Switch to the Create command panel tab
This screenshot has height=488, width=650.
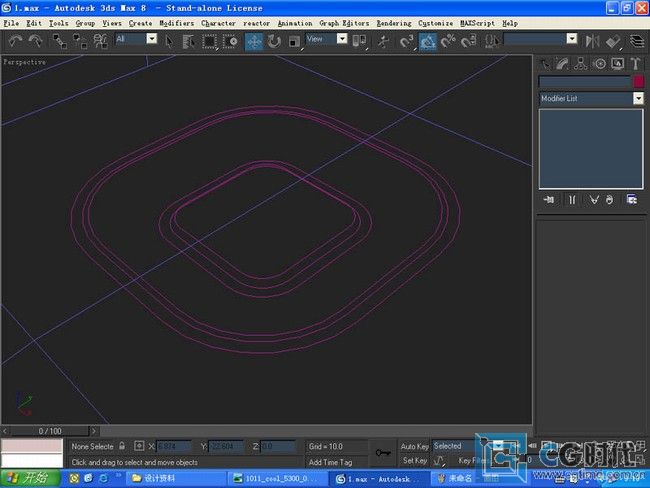[545, 64]
